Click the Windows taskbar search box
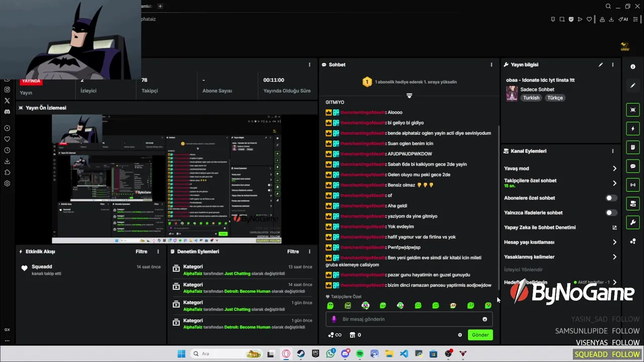This screenshot has height=362, width=644. tap(226, 354)
